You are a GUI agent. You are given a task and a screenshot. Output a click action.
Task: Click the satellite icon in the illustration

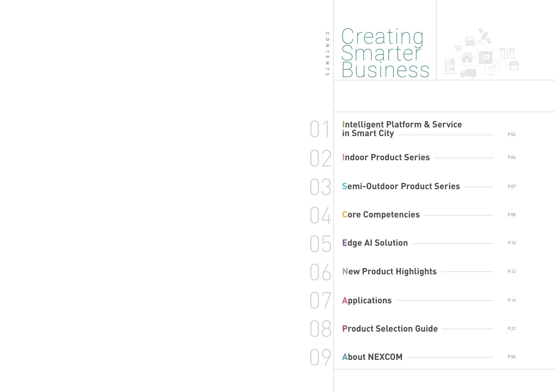click(x=485, y=36)
